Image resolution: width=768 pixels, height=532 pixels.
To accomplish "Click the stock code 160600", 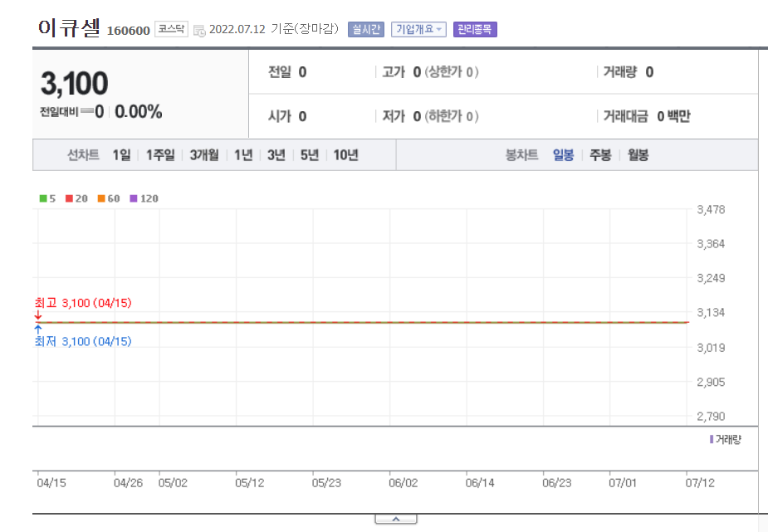I will click(129, 31).
